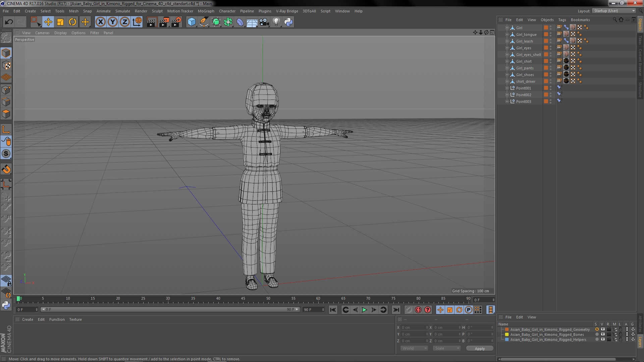This screenshot has height=362, width=644.
Task: Open the Sculpt menu
Action: point(157,11)
